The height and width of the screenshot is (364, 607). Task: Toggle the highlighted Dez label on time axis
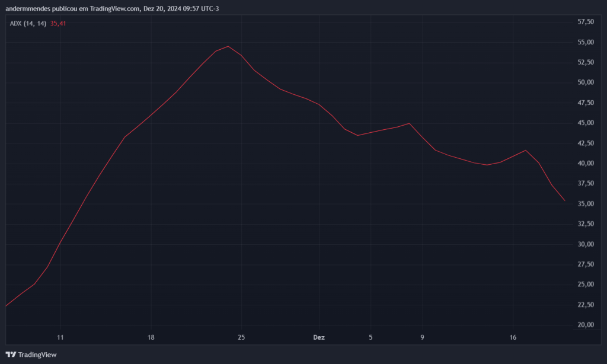pos(319,337)
